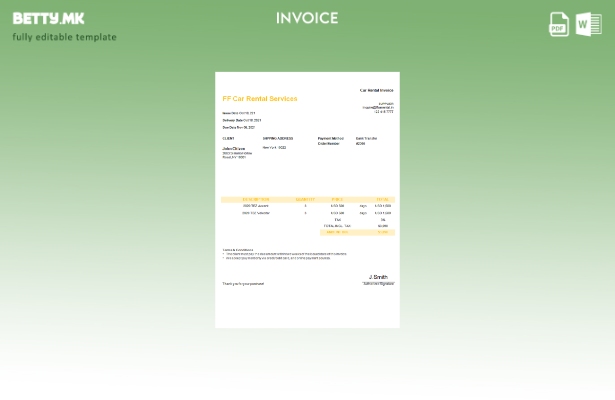The image size is (615, 400).
Task: Click the highlighted amount due row
Action: point(358,232)
